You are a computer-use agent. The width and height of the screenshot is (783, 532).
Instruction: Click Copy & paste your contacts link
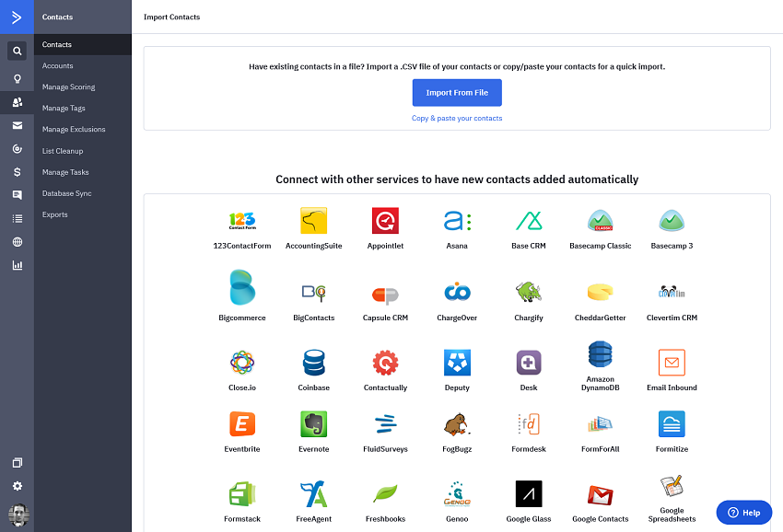[457, 119]
